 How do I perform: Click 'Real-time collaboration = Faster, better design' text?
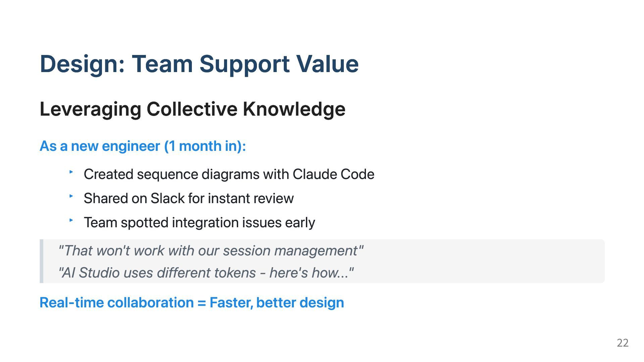192,303
